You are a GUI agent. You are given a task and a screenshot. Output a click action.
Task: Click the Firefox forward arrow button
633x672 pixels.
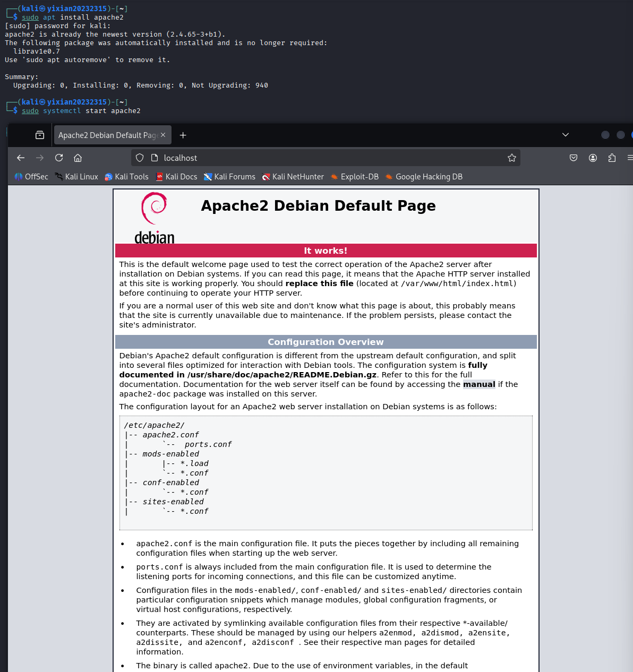(x=40, y=158)
